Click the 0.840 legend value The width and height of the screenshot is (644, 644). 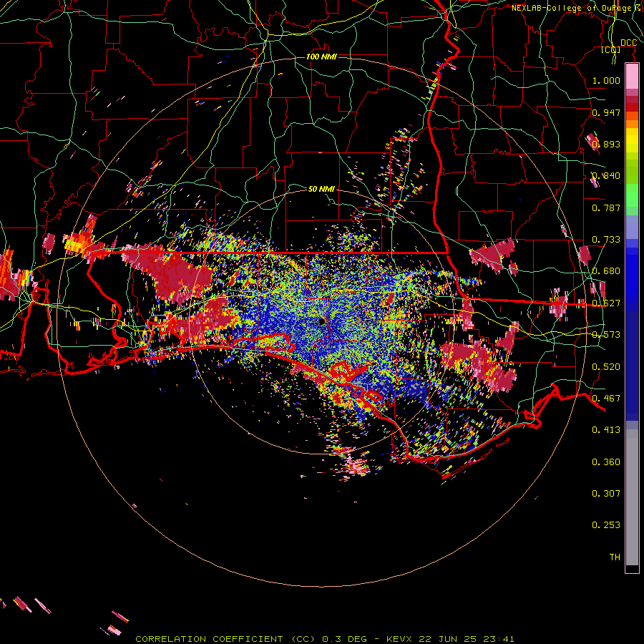click(606, 176)
